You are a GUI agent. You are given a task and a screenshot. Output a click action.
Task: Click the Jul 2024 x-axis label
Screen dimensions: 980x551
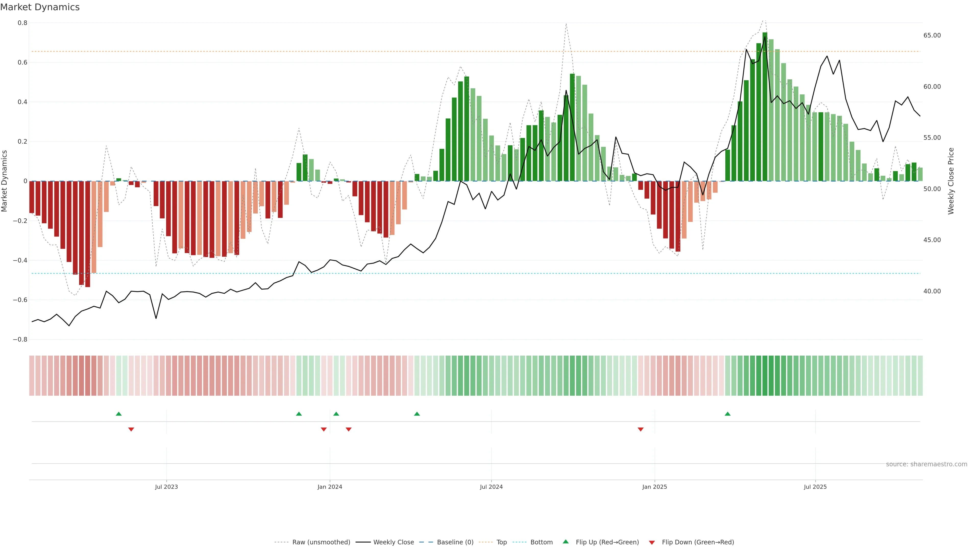[491, 487]
